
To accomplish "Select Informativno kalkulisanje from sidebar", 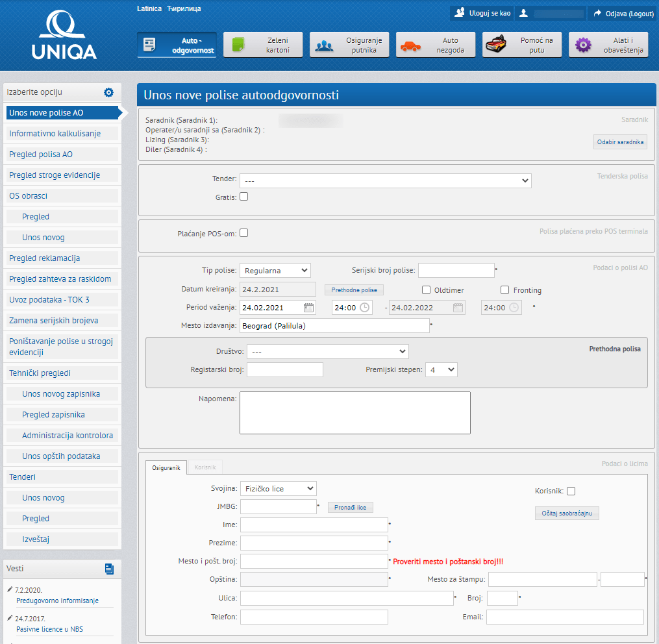I will (x=55, y=134).
